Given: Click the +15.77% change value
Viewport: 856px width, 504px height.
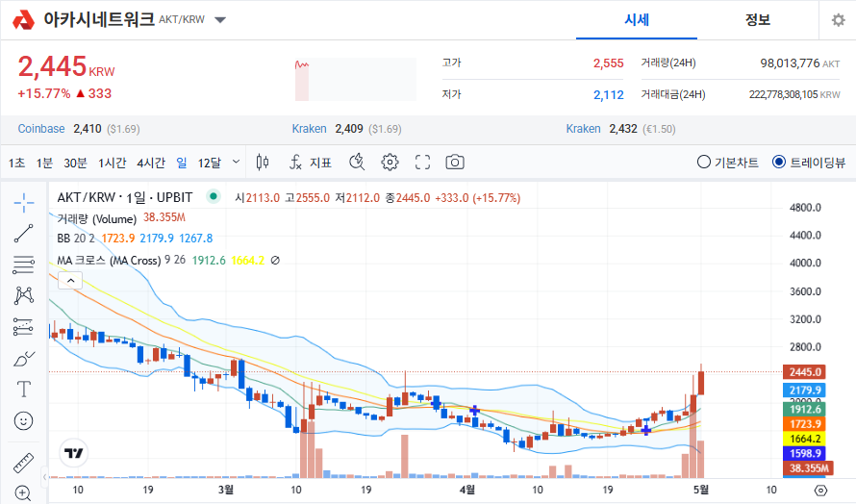Looking at the screenshot, I should click(x=43, y=93).
